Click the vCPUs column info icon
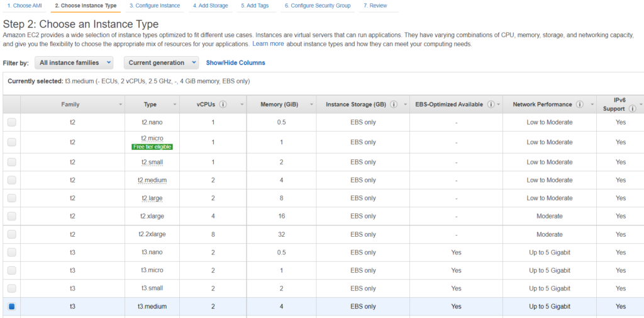 coord(223,105)
